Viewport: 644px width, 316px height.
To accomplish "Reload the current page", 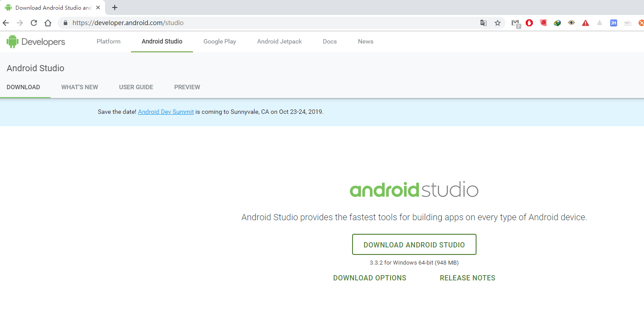I will pyautogui.click(x=33, y=23).
